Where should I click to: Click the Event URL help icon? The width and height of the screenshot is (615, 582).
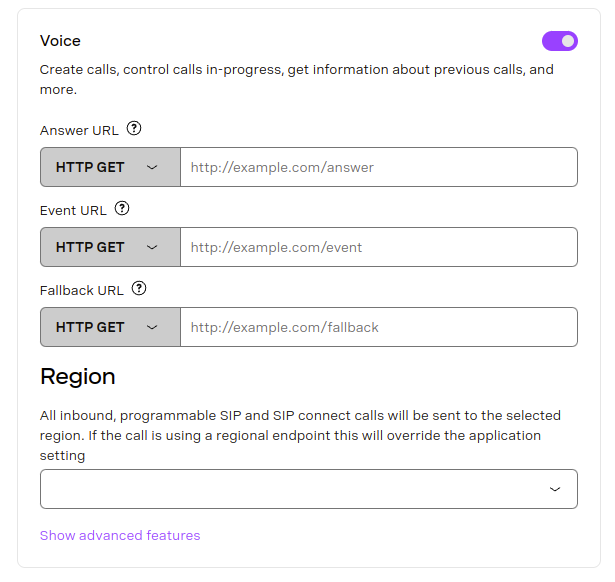click(122, 209)
